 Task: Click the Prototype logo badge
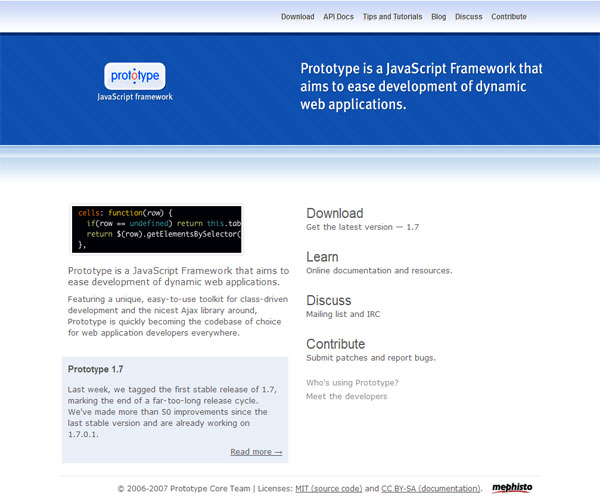point(135,76)
